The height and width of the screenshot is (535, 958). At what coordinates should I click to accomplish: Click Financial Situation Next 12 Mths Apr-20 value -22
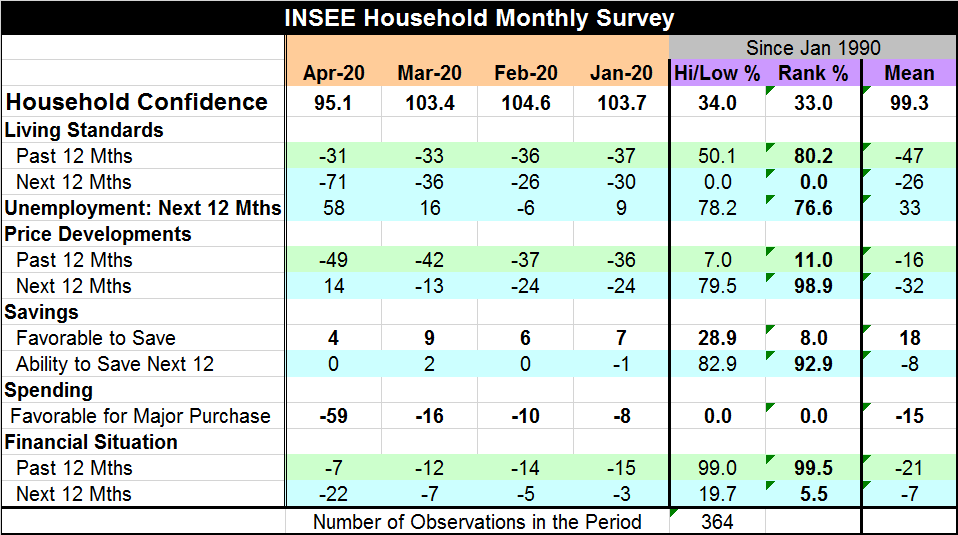pos(333,494)
